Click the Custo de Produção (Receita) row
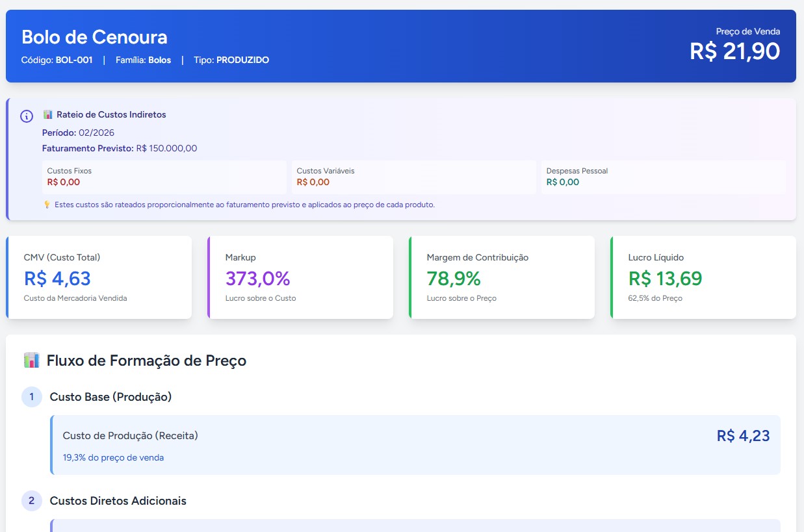This screenshot has width=804, height=532. click(x=415, y=445)
